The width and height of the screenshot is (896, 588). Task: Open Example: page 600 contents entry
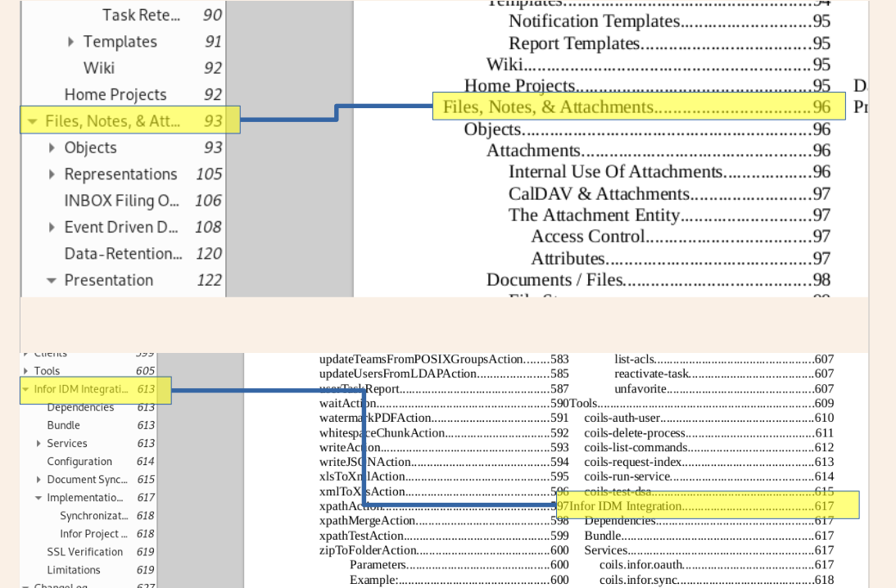point(459,580)
